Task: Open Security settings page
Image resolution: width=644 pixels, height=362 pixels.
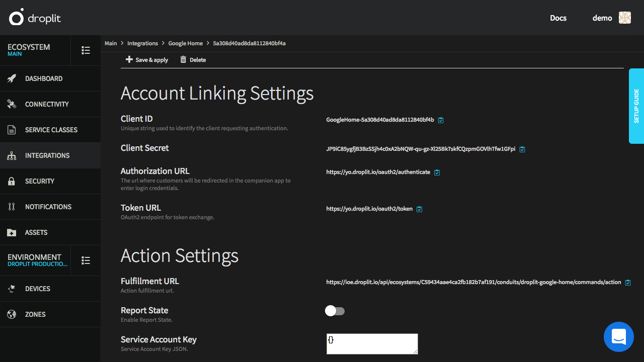Action: tap(50, 181)
